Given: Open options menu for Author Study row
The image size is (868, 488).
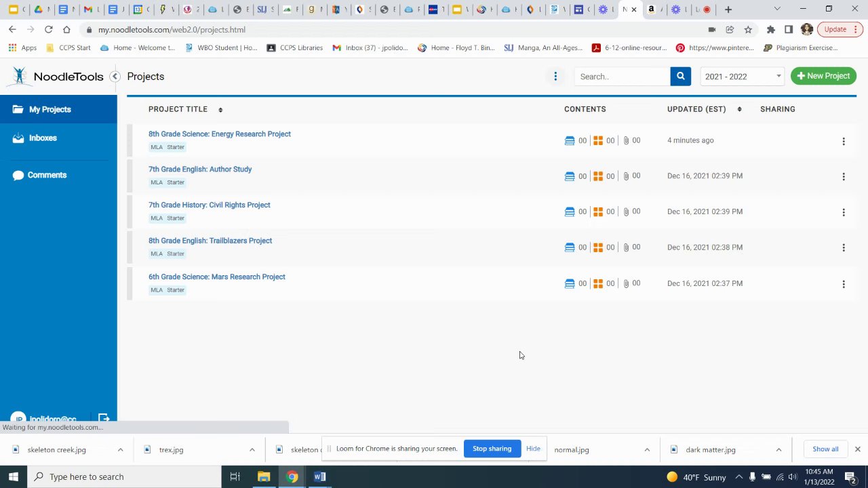Looking at the screenshot, I should (844, 176).
